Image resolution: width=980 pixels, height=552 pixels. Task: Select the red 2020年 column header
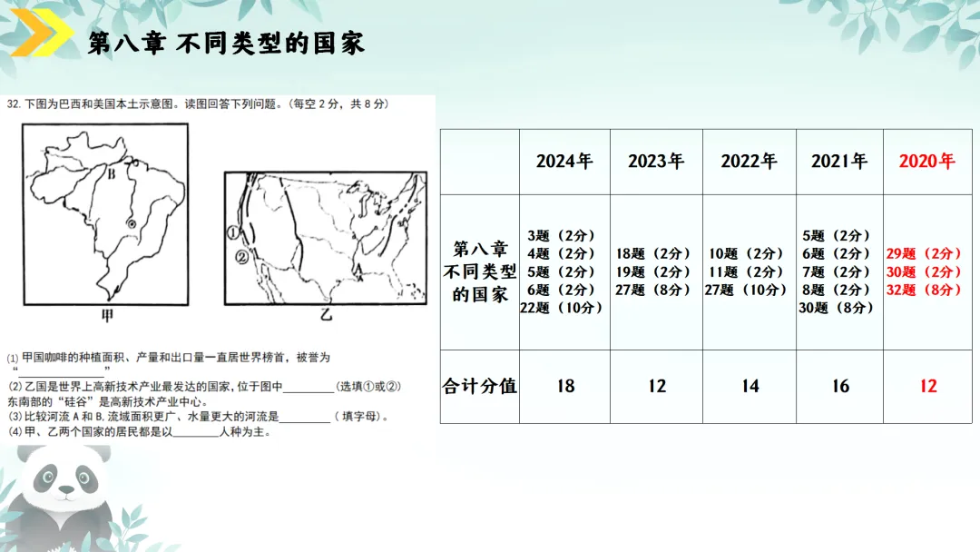tap(927, 162)
